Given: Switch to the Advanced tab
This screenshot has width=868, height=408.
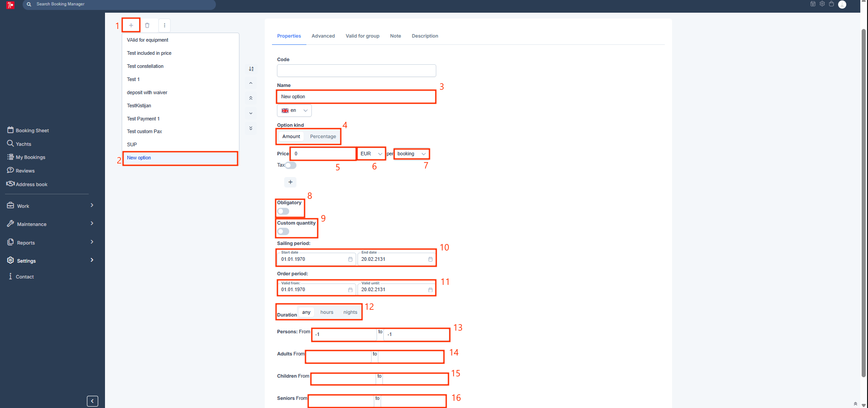Looking at the screenshot, I should [323, 36].
